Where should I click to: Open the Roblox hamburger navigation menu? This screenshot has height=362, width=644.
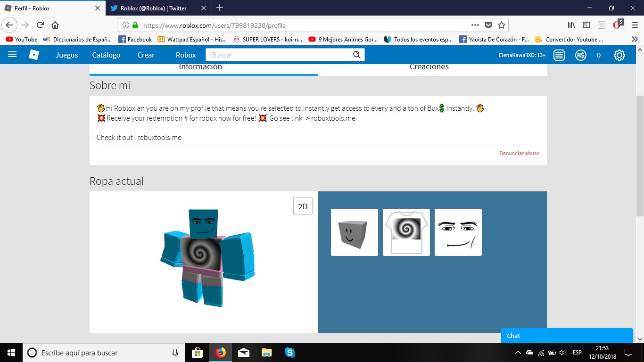tap(13, 55)
